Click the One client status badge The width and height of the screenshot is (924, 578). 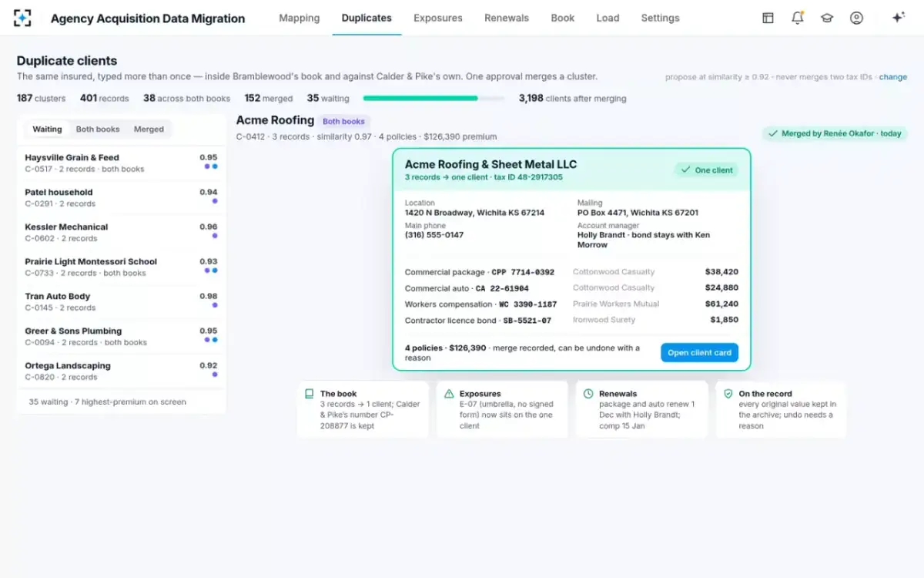tap(706, 170)
